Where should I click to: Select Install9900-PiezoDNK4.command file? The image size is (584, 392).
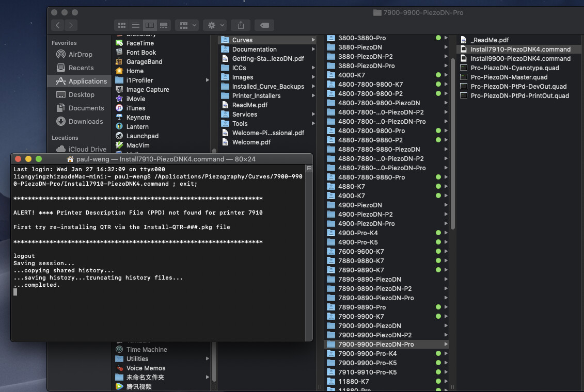pyautogui.click(x=520, y=58)
